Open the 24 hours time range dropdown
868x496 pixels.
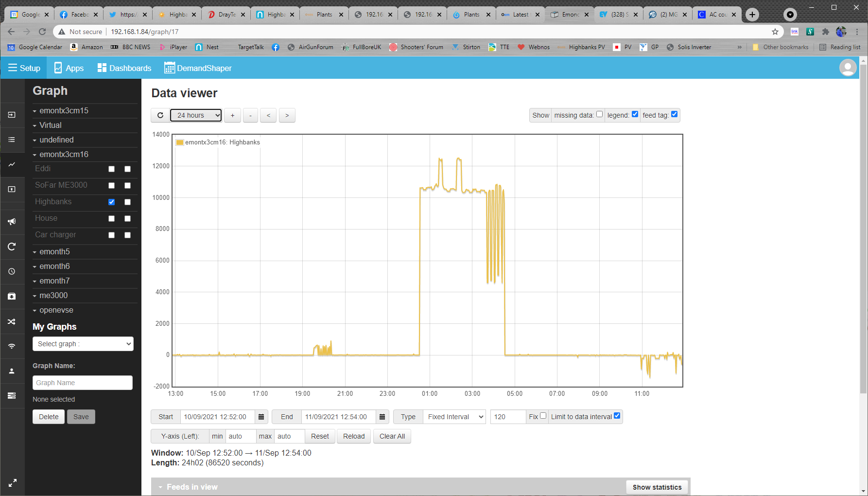point(196,115)
